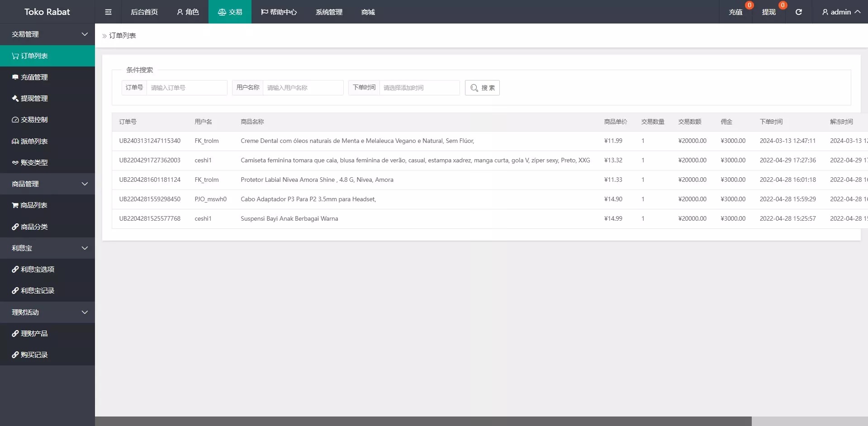Open 提现 withdrawal notifications in header
This screenshot has height=426, width=868.
point(768,12)
